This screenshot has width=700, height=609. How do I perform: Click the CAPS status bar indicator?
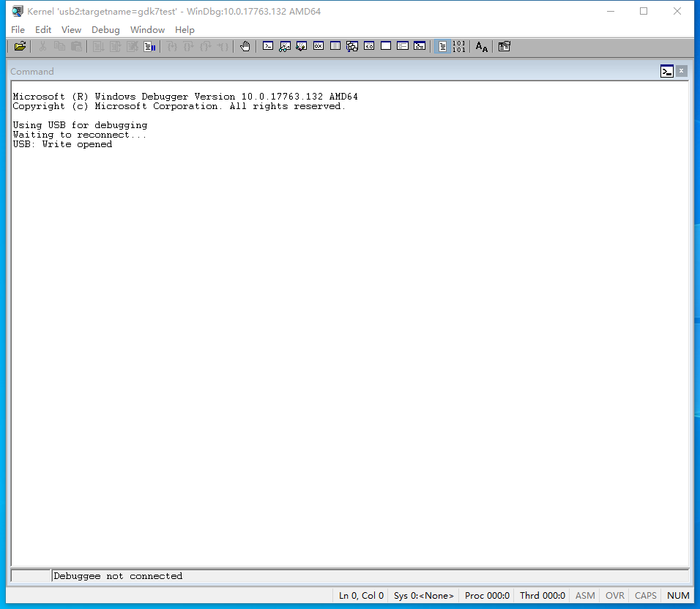tap(646, 596)
